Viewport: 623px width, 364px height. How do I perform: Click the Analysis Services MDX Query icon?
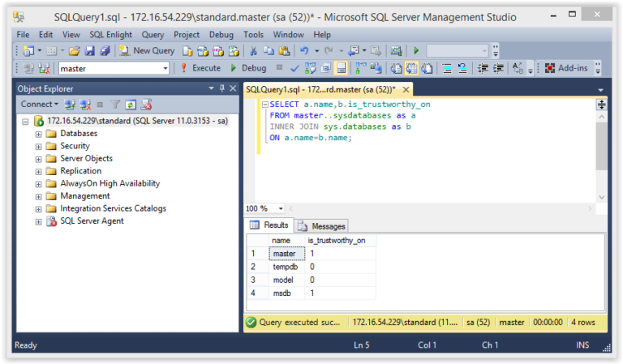point(203,51)
